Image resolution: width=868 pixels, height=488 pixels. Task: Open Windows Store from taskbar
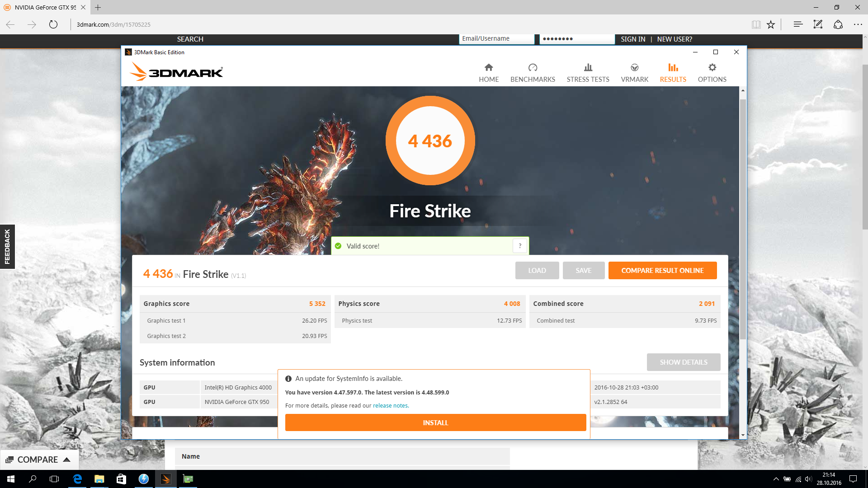(x=121, y=479)
